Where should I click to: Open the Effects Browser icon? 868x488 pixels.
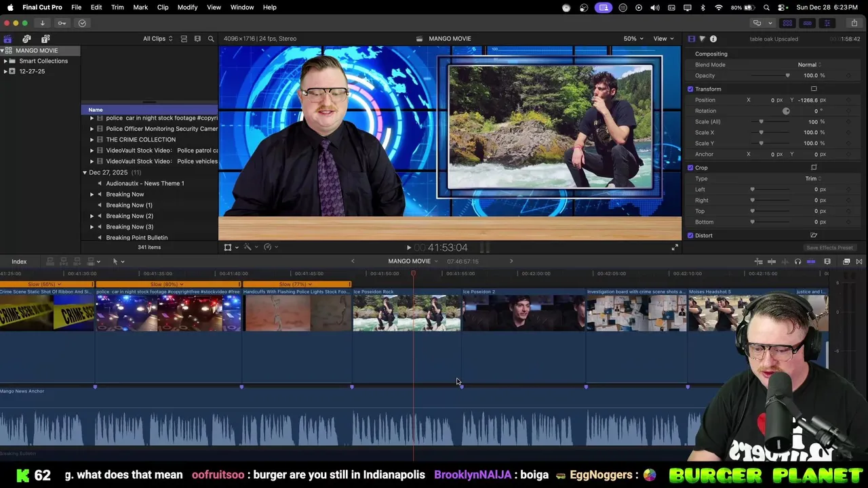point(846,262)
